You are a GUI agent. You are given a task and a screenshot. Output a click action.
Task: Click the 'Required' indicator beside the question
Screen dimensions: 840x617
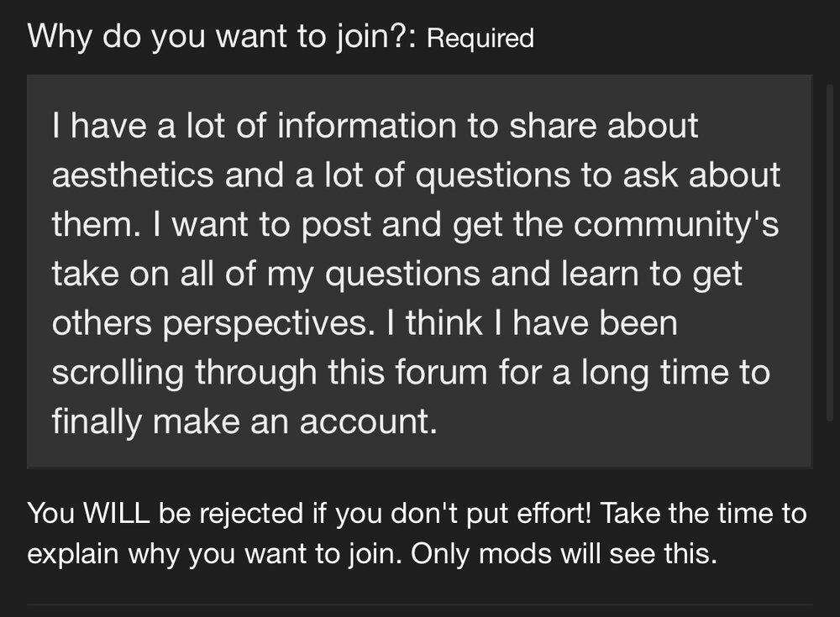click(x=480, y=39)
